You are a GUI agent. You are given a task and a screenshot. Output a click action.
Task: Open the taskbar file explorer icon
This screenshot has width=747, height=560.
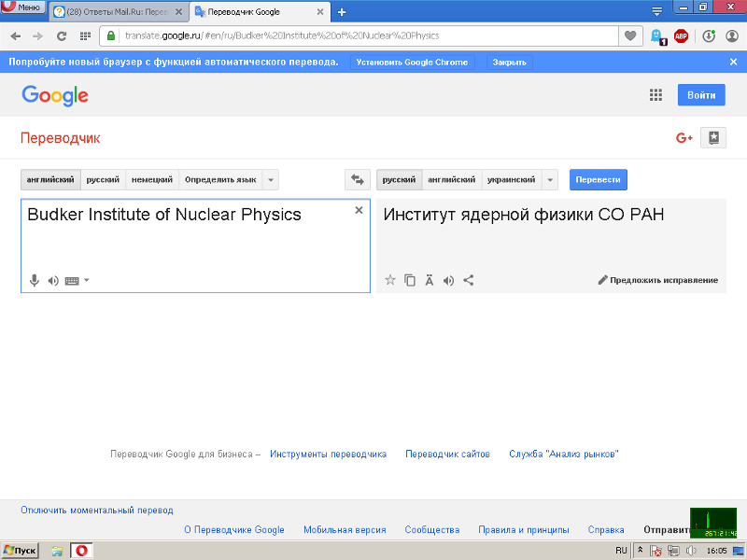57,551
